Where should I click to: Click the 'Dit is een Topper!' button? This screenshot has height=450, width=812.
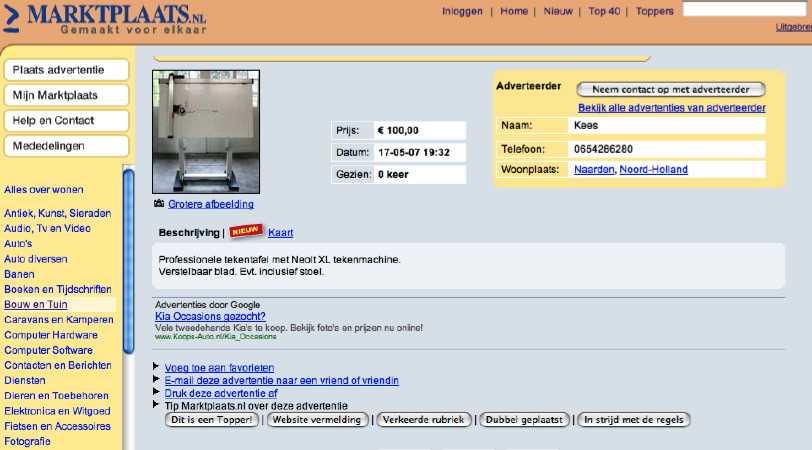pyautogui.click(x=212, y=420)
